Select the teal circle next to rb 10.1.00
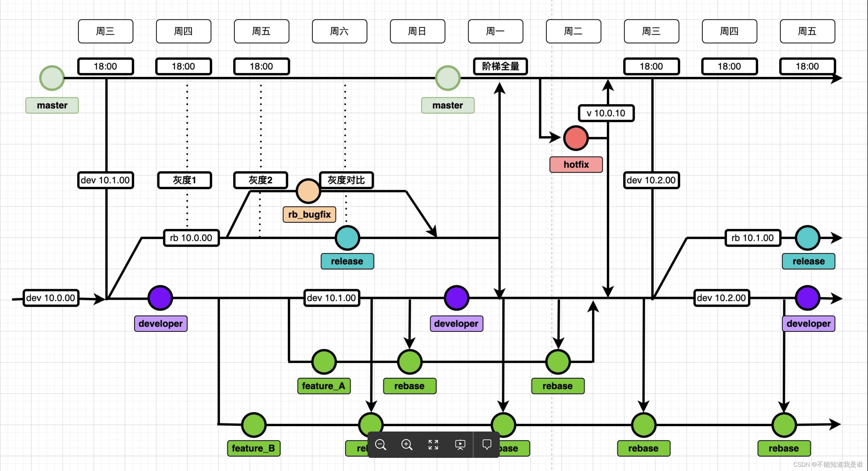 807,238
